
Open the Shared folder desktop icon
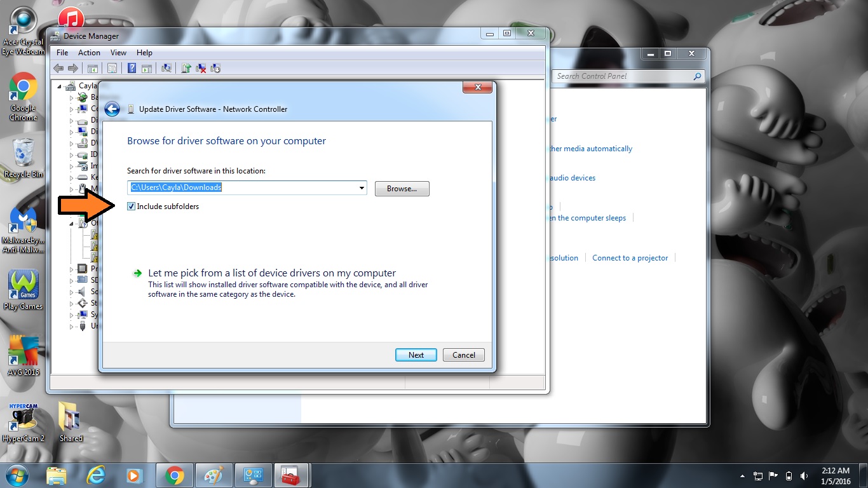(x=71, y=422)
